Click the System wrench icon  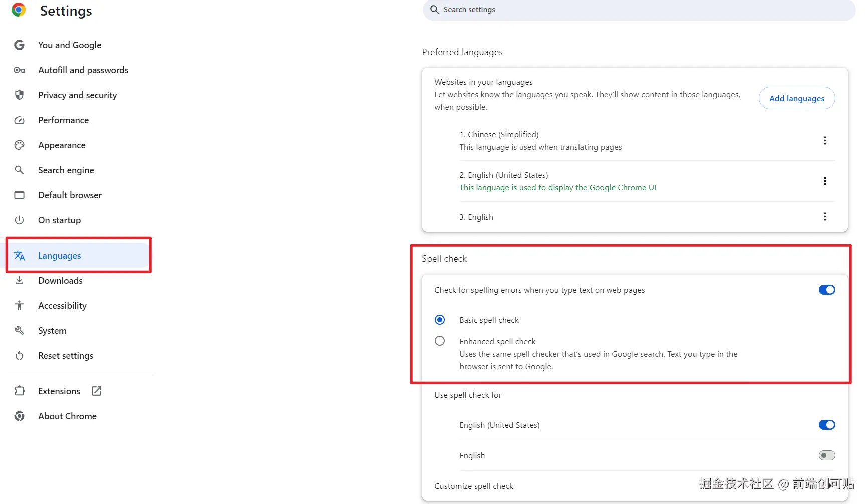click(x=19, y=331)
